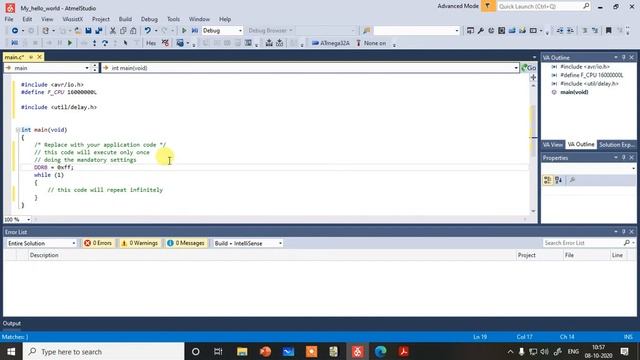Click the Step Over icon
Image resolution: width=640 pixels, height=360 pixels.
click(x=105, y=43)
